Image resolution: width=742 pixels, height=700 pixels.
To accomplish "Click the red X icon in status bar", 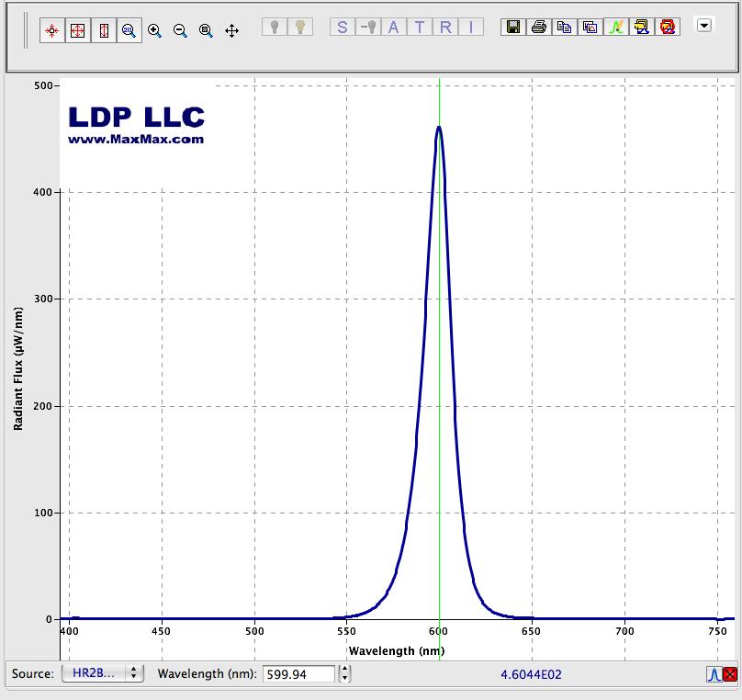I will [x=730, y=674].
